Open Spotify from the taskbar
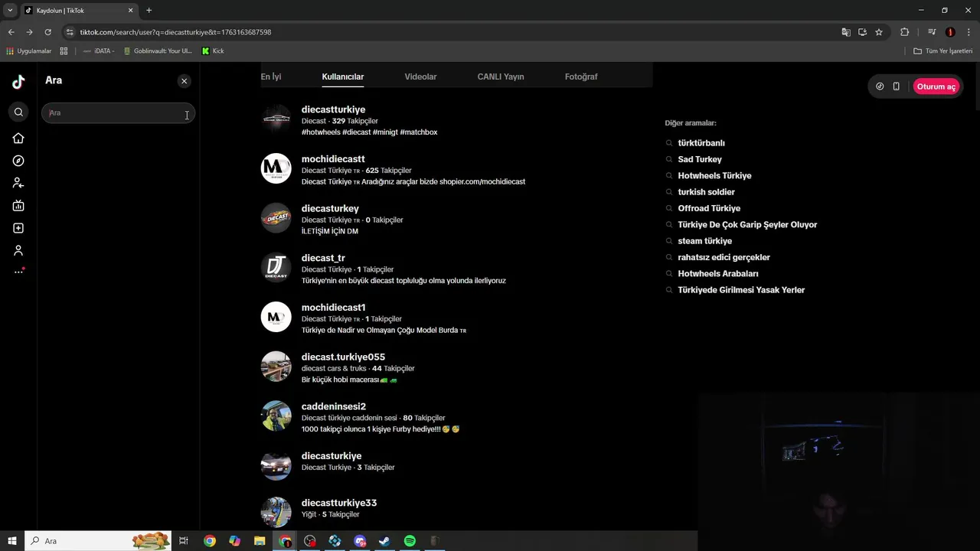The image size is (980, 551). click(x=410, y=541)
